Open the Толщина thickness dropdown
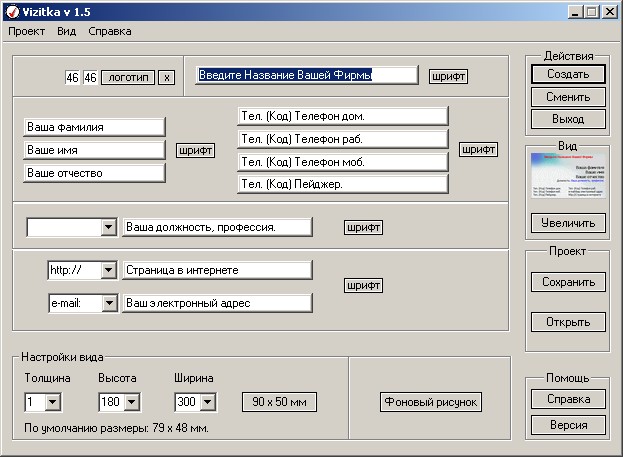Screen dimensions: 623x457 pyautogui.click(x=53, y=402)
